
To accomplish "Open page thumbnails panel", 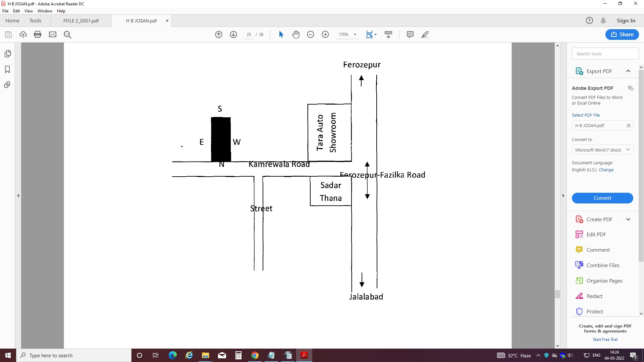I will click(x=7, y=54).
